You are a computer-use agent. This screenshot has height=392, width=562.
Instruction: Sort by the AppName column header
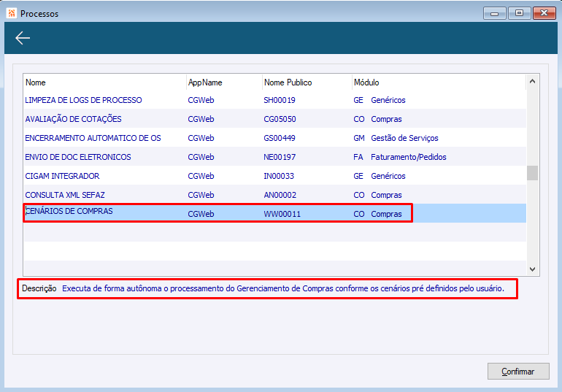click(x=205, y=82)
